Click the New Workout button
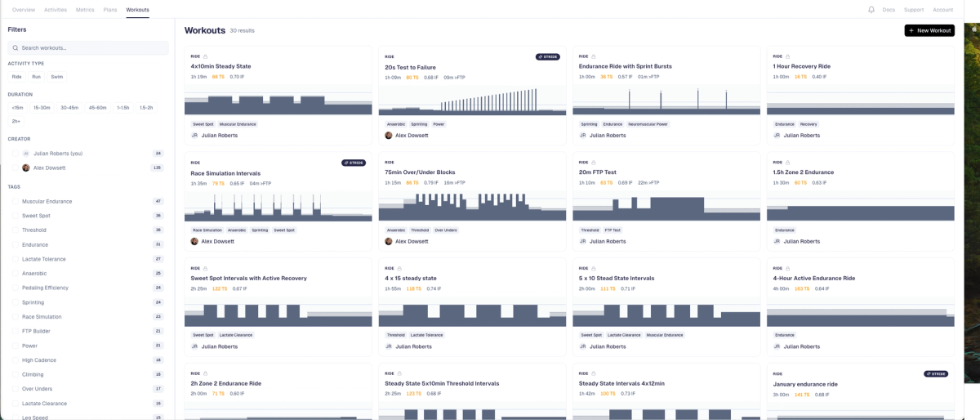The height and width of the screenshot is (420, 980). click(929, 30)
